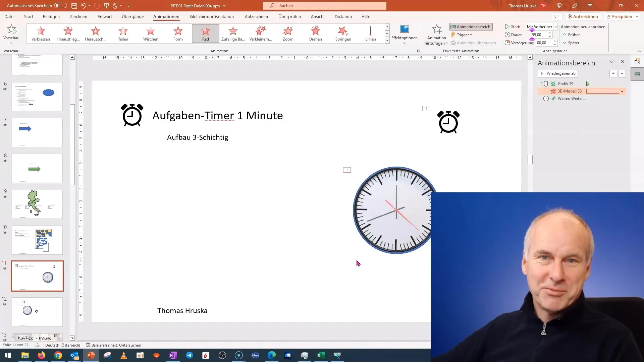Select slide 9 thumbnail with map
This screenshot has height=362, width=644.
click(37, 204)
